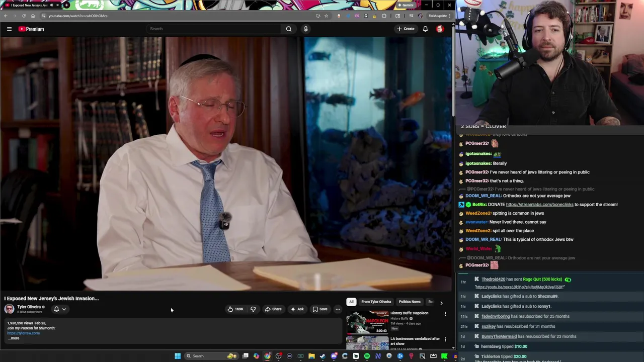The image size is (644, 362).
Task: Open YouTube notifications bell
Action: [x=425, y=29]
